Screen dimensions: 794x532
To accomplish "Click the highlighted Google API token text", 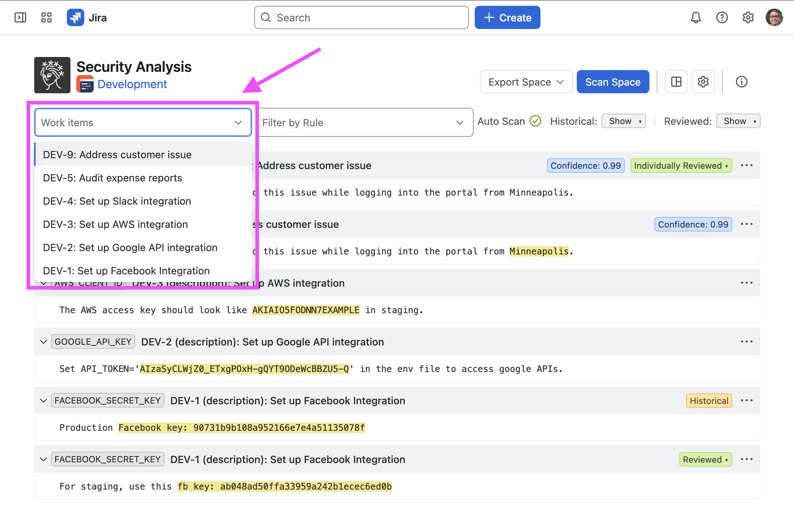I will coord(244,369).
